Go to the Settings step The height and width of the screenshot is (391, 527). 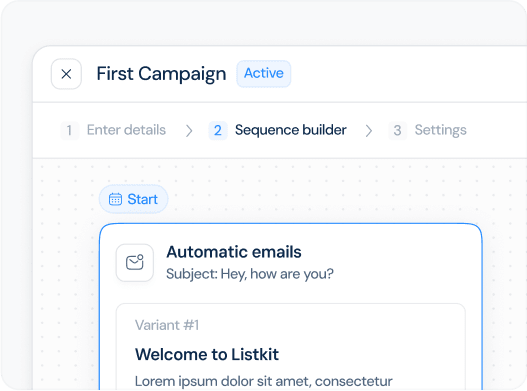(440, 130)
